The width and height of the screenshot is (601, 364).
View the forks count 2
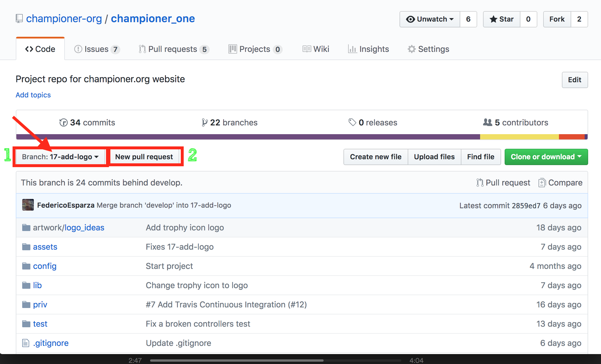tap(579, 19)
